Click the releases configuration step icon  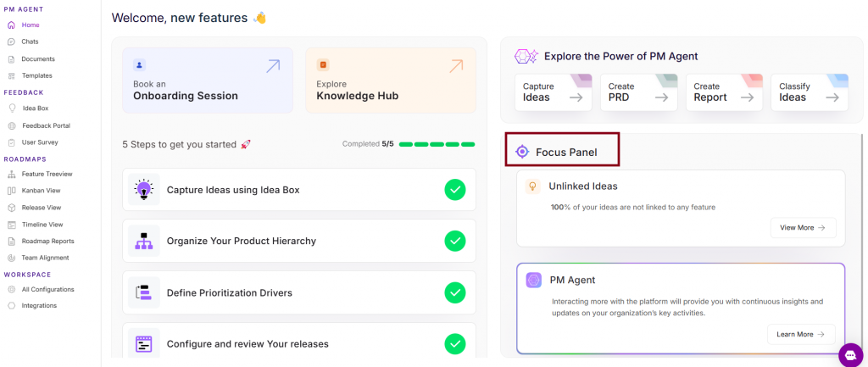click(x=144, y=343)
